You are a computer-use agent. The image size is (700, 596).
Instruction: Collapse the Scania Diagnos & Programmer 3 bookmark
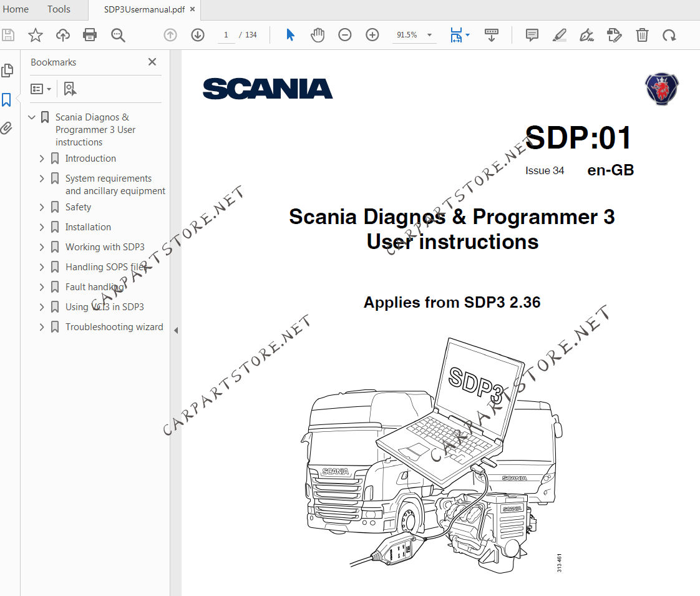coord(32,117)
